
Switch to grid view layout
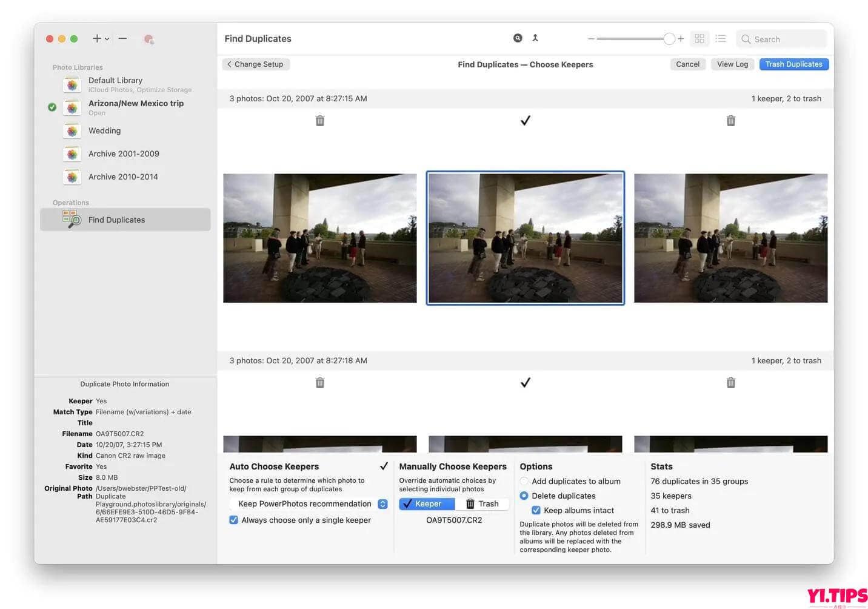click(x=699, y=38)
